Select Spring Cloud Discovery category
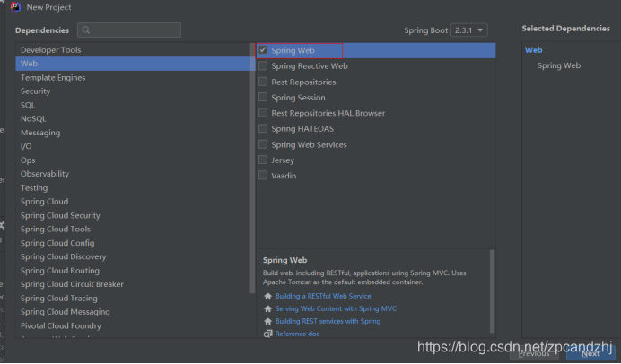The height and width of the screenshot is (364, 621). 133,256
